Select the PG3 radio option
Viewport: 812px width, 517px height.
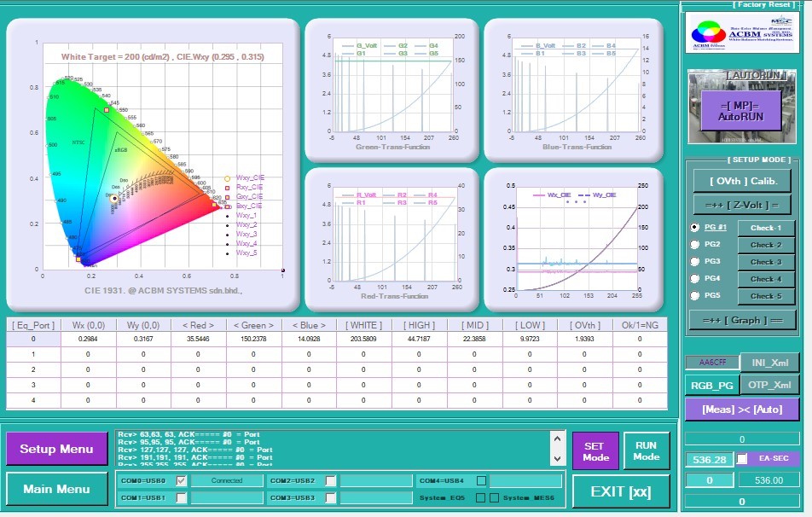pyautogui.click(x=695, y=261)
